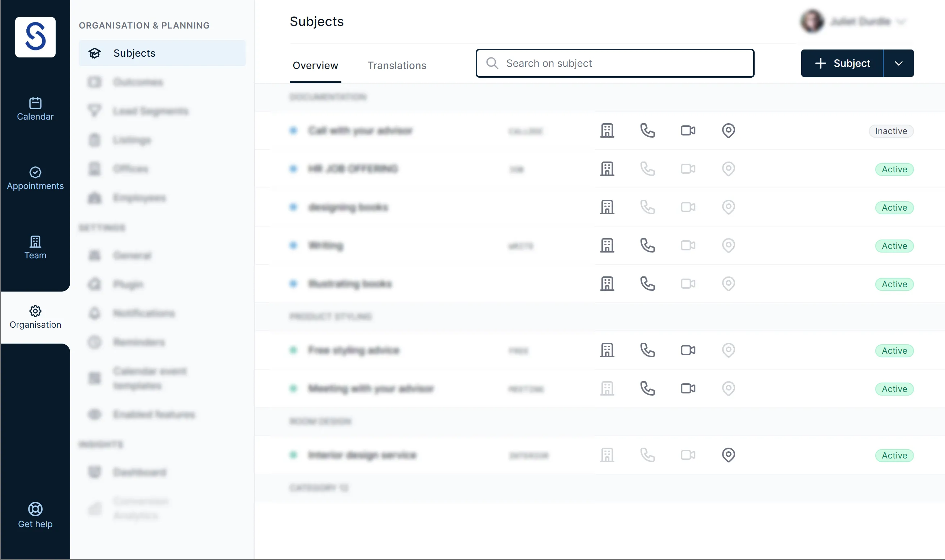Click the Active badge in the Interior design service row
This screenshot has width=945, height=560.
[894, 456]
